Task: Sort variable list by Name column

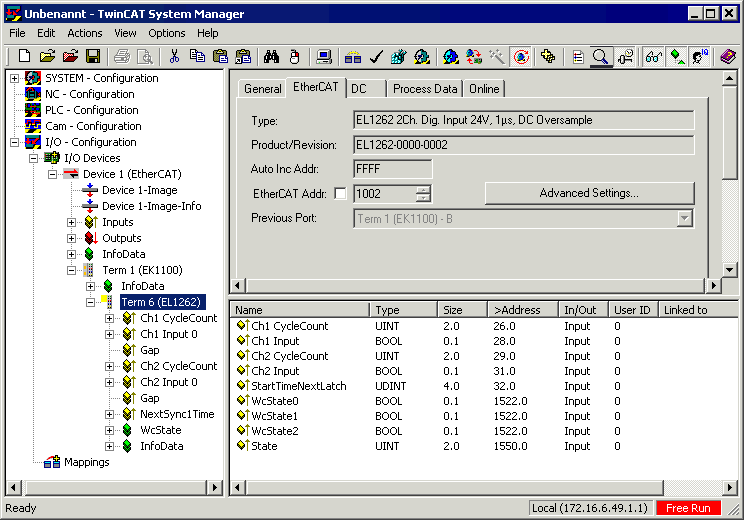Action: (x=300, y=310)
